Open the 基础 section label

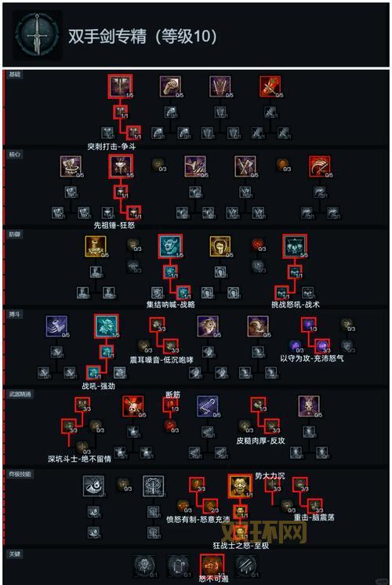pos(15,74)
